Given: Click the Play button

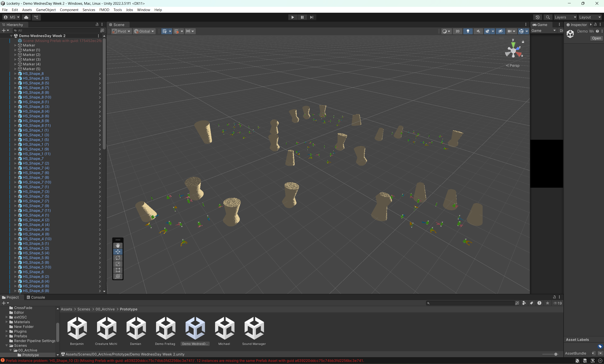Looking at the screenshot, I should [293, 17].
